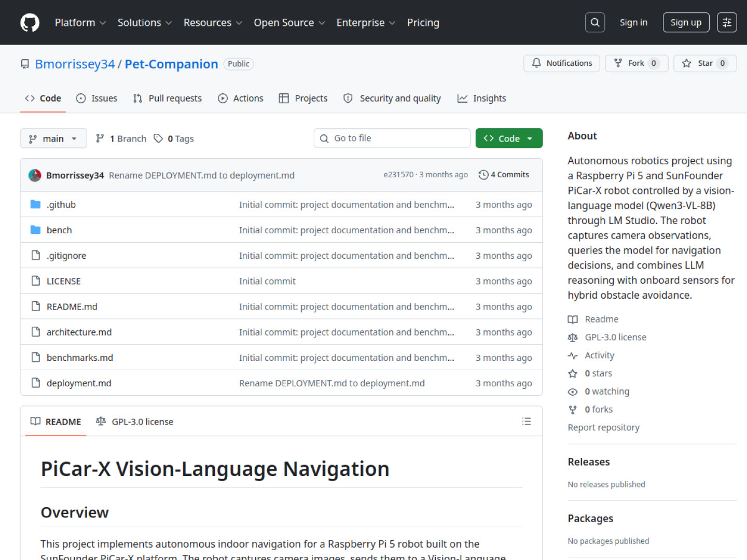Switch to the Issues tab
This screenshot has width=747, height=560.
96,98
